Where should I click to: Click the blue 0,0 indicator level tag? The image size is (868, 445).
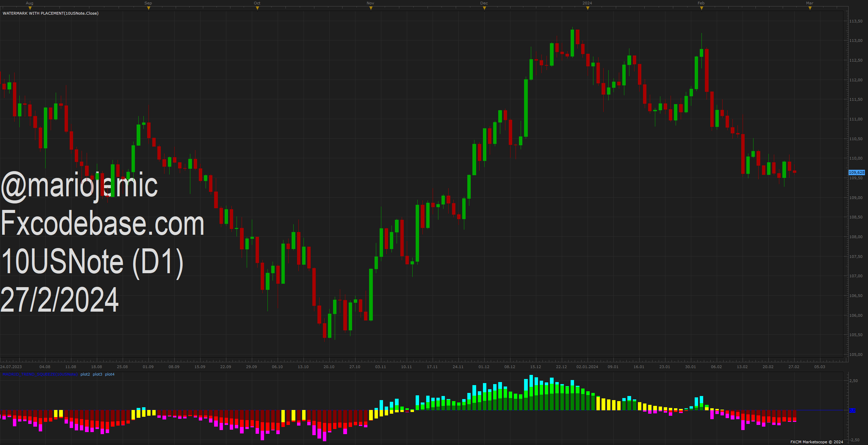click(x=852, y=411)
